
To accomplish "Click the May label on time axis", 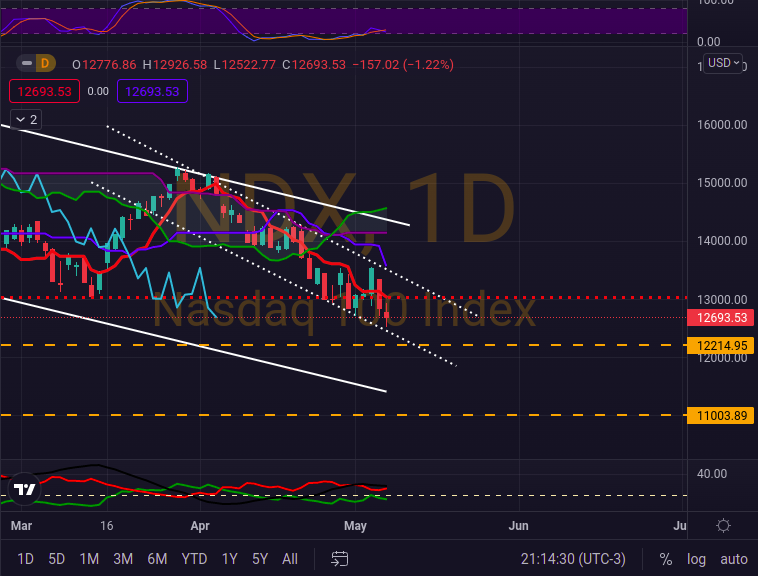I will (355, 526).
